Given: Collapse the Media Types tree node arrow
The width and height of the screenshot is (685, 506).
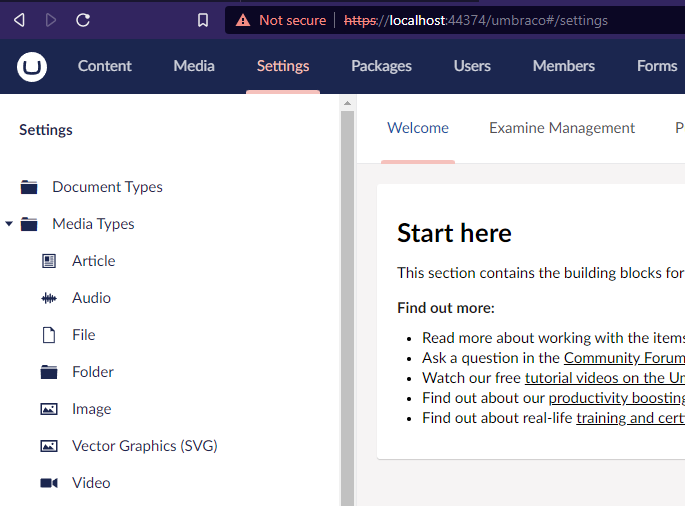Looking at the screenshot, I should [9, 224].
